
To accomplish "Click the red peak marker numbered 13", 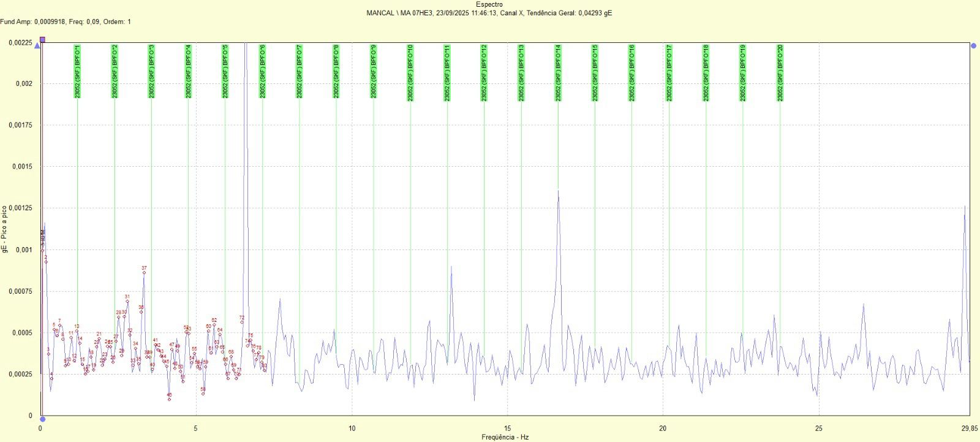I will click(77, 331).
